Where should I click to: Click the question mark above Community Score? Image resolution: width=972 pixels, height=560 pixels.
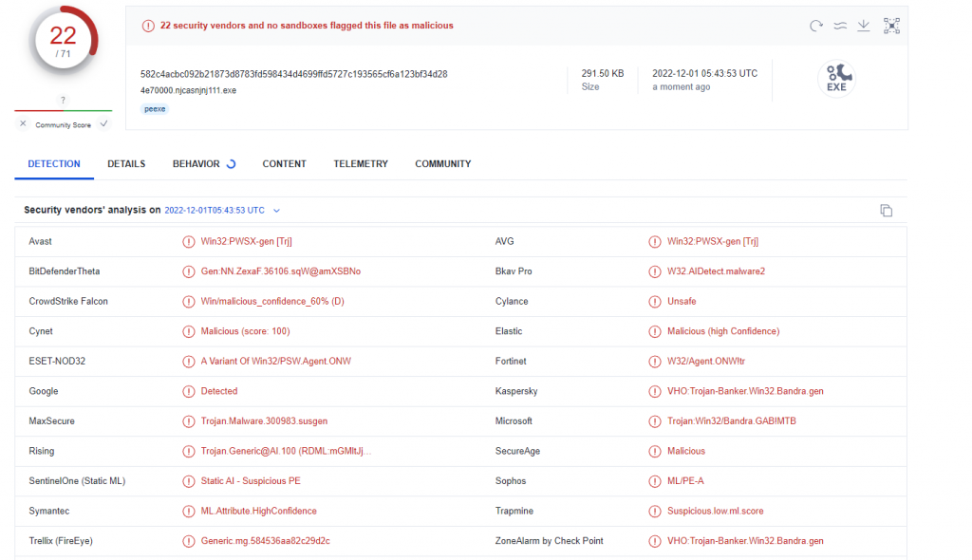click(x=63, y=100)
